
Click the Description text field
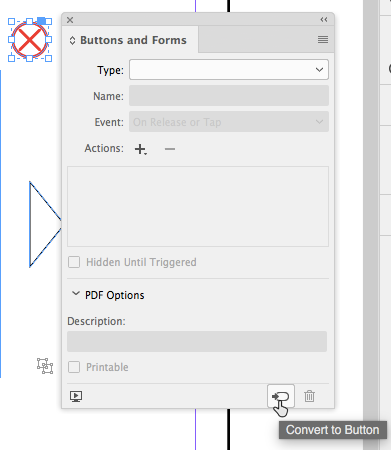[x=197, y=341]
